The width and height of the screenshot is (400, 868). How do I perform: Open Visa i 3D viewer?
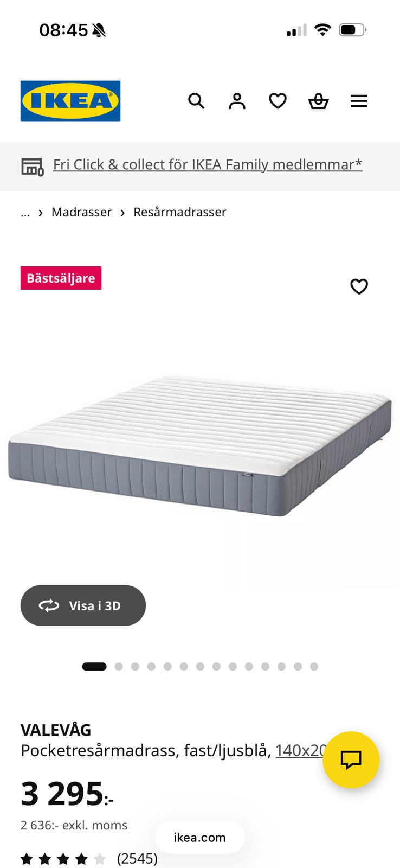[x=83, y=605]
